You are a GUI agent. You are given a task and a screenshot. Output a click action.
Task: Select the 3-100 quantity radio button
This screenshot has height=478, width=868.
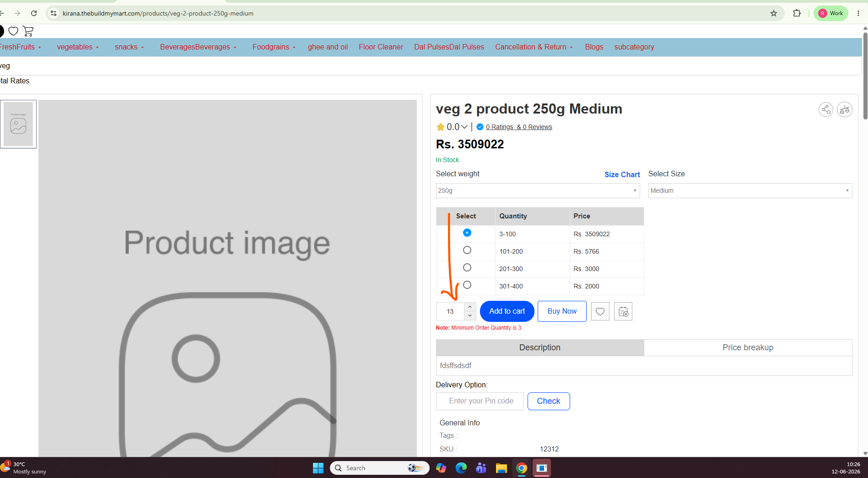click(467, 233)
